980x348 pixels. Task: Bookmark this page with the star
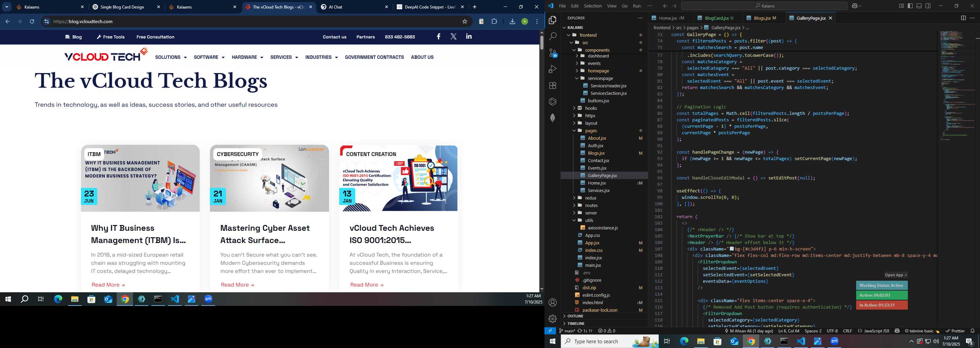tap(464, 22)
